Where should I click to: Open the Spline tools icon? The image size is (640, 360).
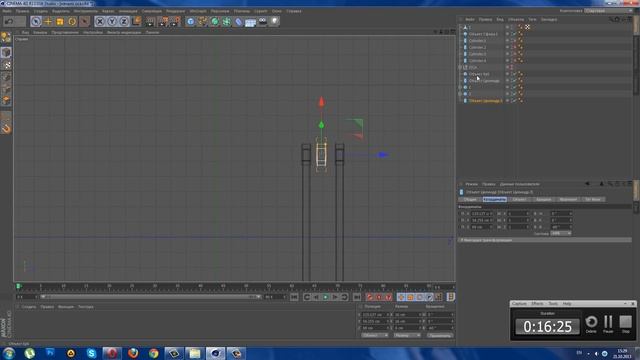click(202, 21)
